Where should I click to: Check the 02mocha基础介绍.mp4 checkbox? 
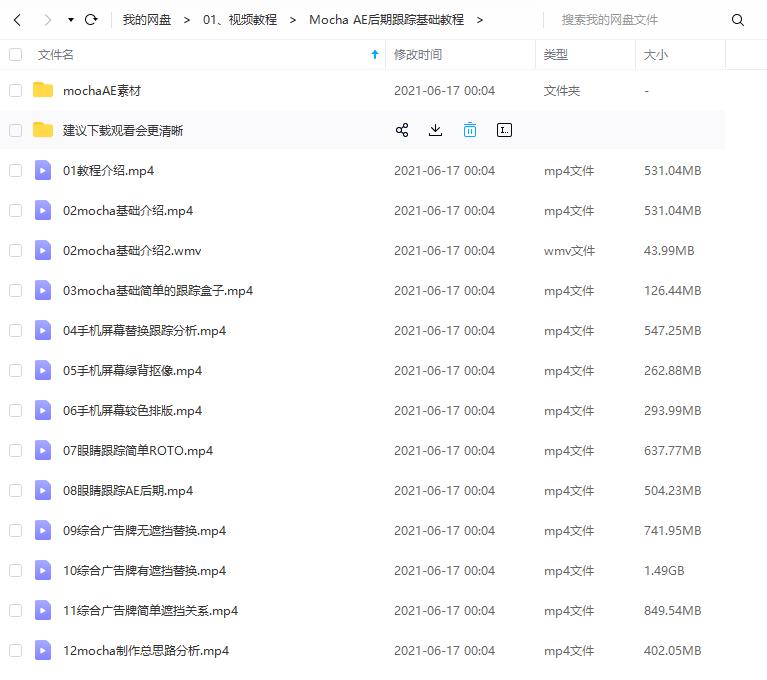(16, 211)
